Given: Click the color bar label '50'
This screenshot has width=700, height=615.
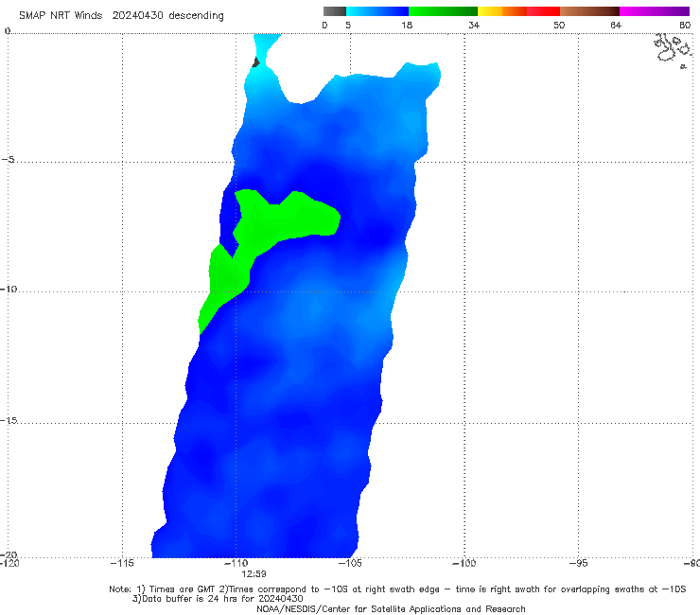Looking at the screenshot, I should click(559, 25).
